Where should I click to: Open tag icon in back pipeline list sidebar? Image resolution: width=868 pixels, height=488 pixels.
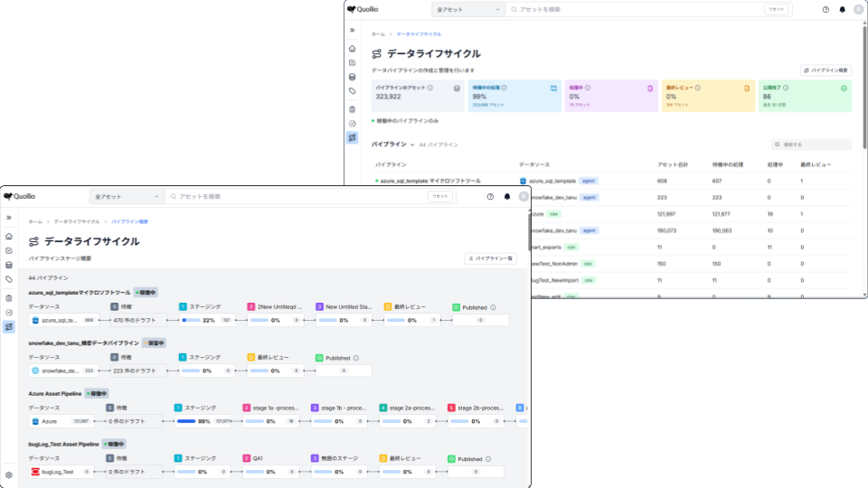tap(352, 90)
